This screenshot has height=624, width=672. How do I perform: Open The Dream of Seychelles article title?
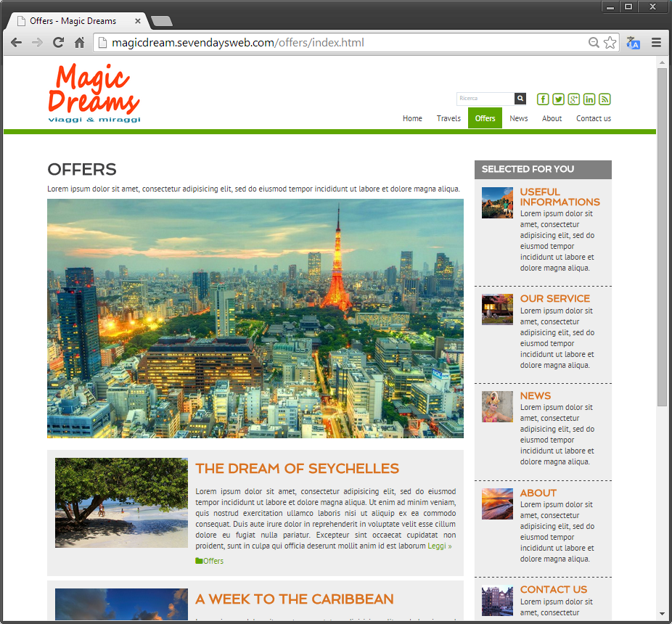coord(297,469)
